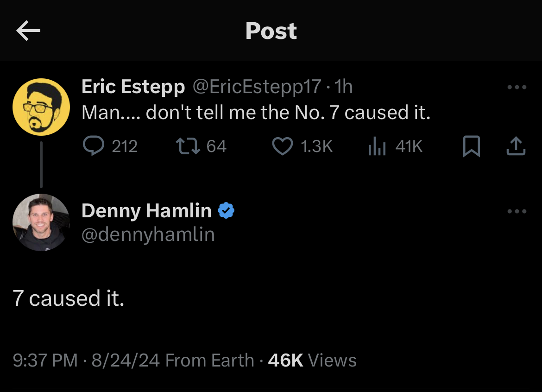Open more options for Denny Hamlin's post
This screenshot has height=392, width=542.
coord(517,211)
